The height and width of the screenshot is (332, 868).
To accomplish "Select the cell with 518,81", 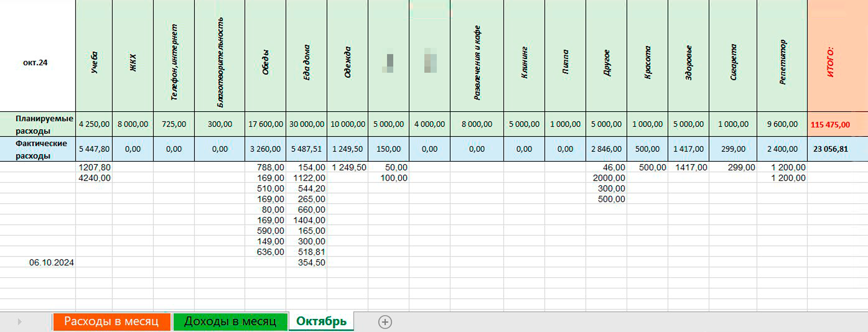I will [x=306, y=252].
